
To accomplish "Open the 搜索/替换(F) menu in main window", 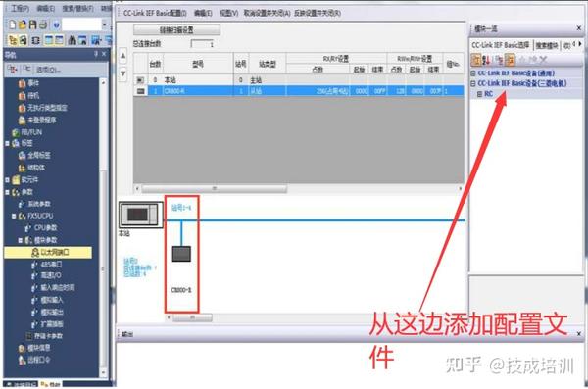I will (x=77, y=8).
